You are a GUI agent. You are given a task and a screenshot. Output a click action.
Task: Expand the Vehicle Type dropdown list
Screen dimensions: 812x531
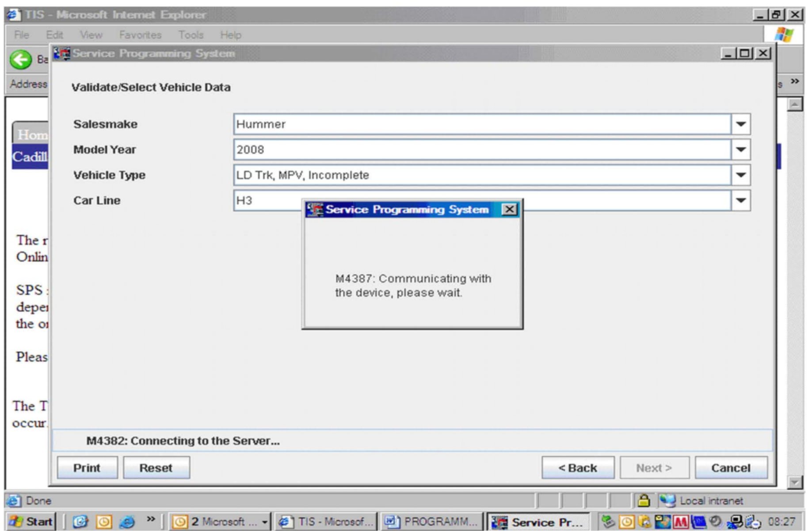pyautogui.click(x=741, y=175)
